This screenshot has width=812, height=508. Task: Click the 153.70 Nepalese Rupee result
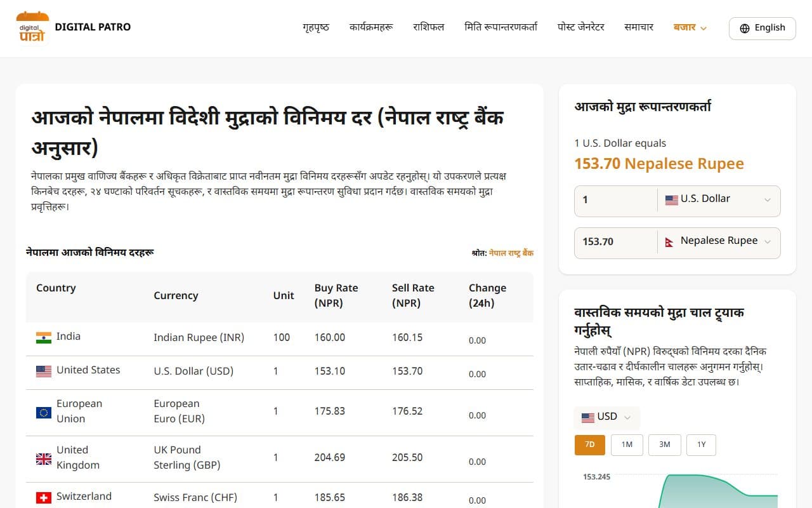pos(659,164)
